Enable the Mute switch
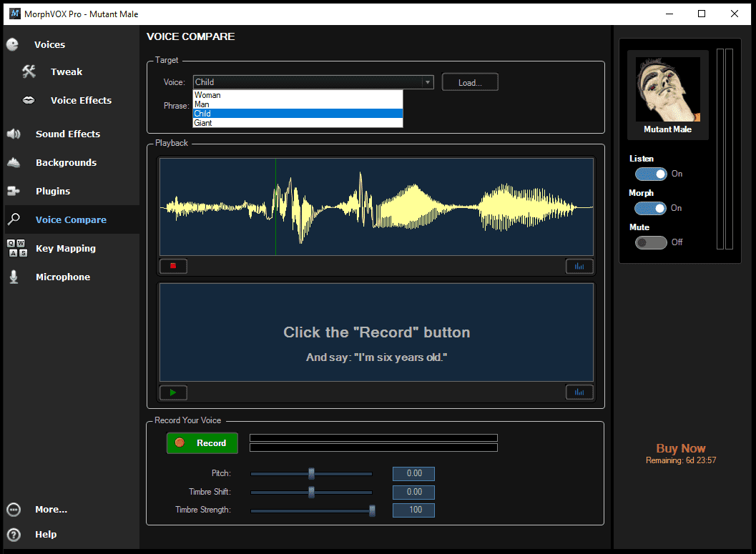The height and width of the screenshot is (554, 756). point(650,242)
